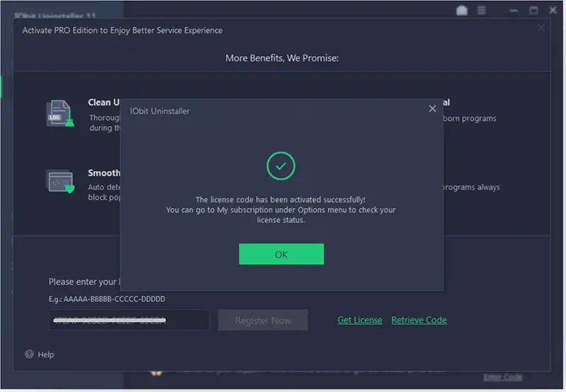
Task: Maximize the IObit Uninstaller main window
Action: coord(533,10)
